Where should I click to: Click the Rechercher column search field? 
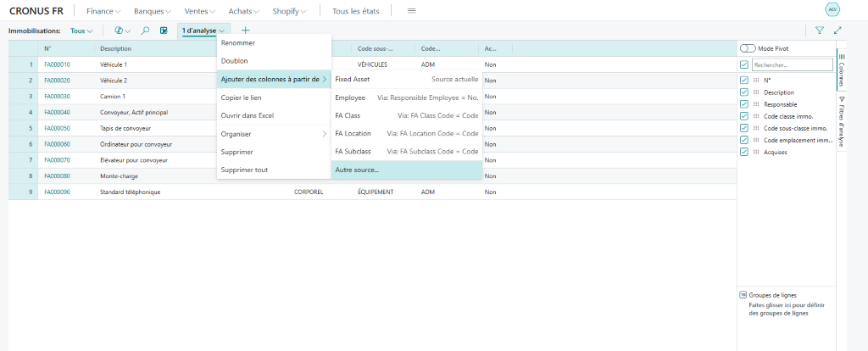click(785, 64)
